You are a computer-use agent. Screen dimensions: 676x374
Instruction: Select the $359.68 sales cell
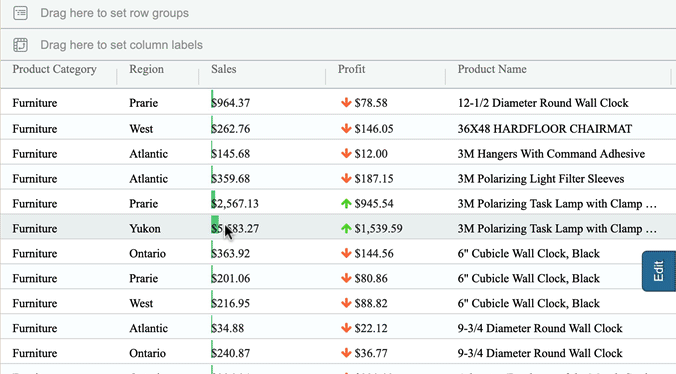230,179
